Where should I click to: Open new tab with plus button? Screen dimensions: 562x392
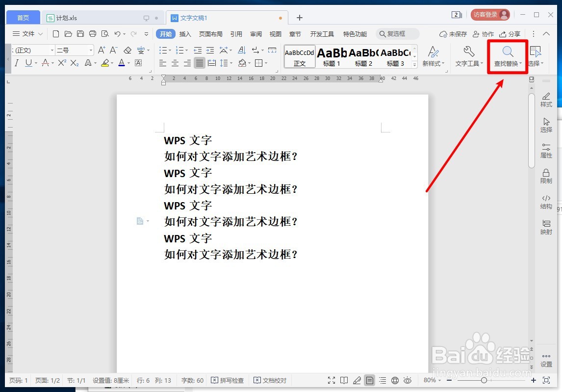click(x=300, y=18)
